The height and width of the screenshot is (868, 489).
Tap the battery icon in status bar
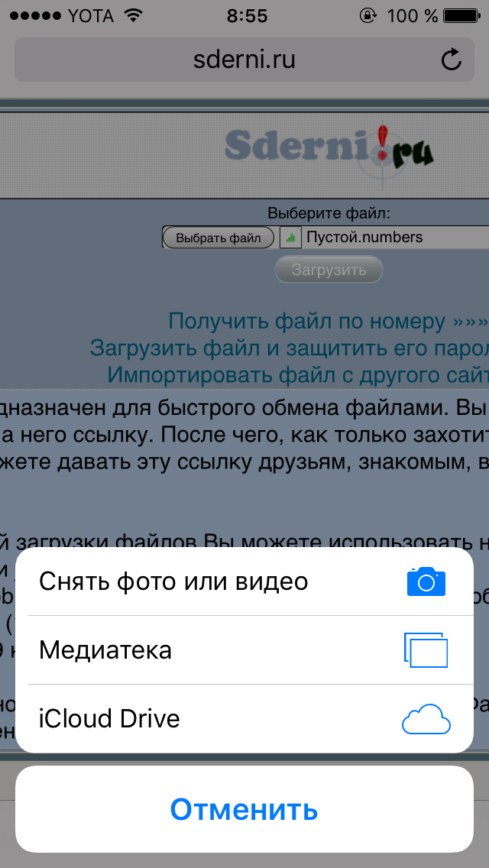tap(462, 16)
